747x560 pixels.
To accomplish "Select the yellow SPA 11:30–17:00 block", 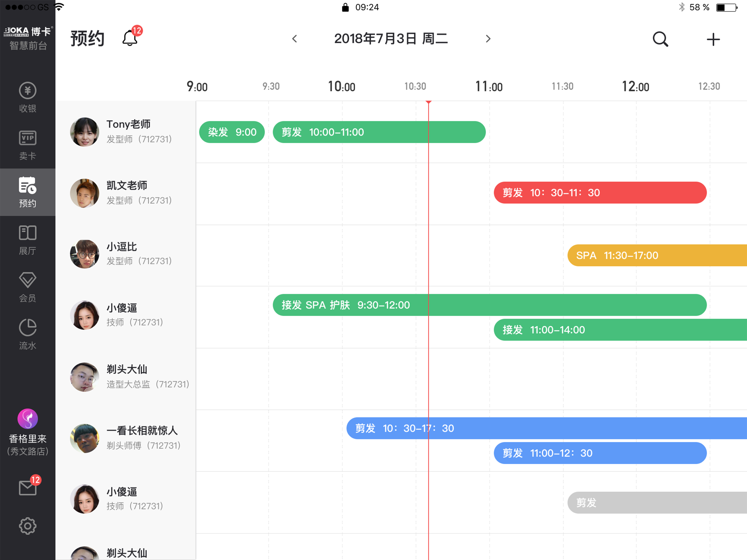I will point(657,255).
